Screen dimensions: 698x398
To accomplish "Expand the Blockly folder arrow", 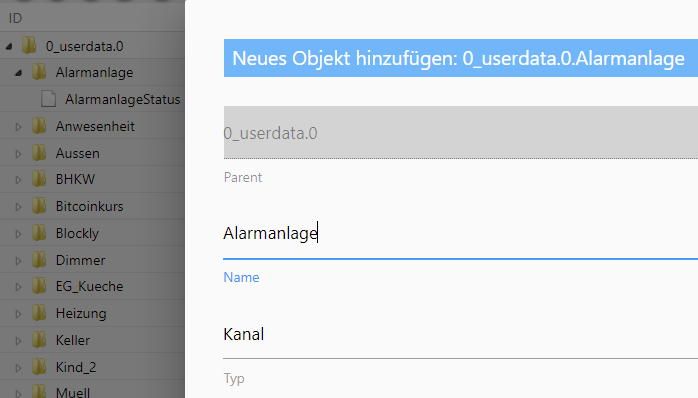I will (18, 234).
